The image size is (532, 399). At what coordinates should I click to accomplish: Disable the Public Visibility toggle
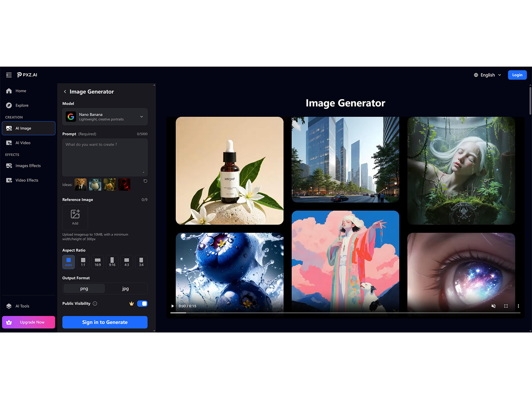[142, 303]
